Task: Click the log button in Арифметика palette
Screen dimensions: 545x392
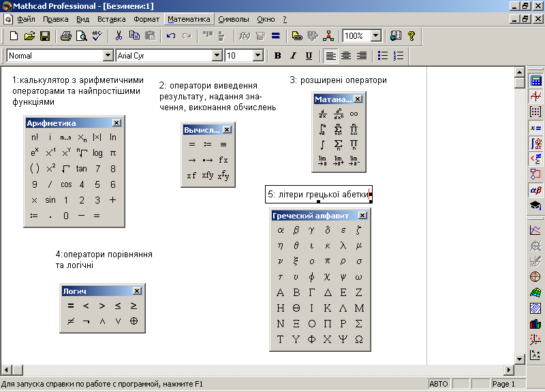Action: click(x=97, y=153)
